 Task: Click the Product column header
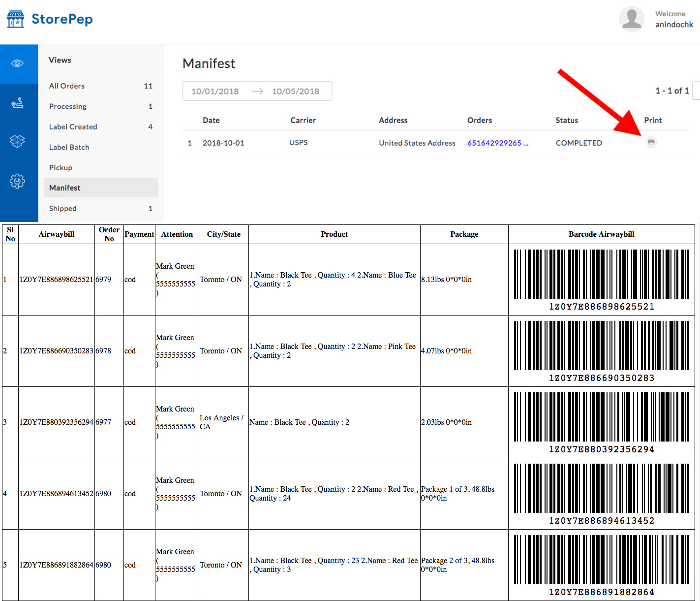(335, 234)
